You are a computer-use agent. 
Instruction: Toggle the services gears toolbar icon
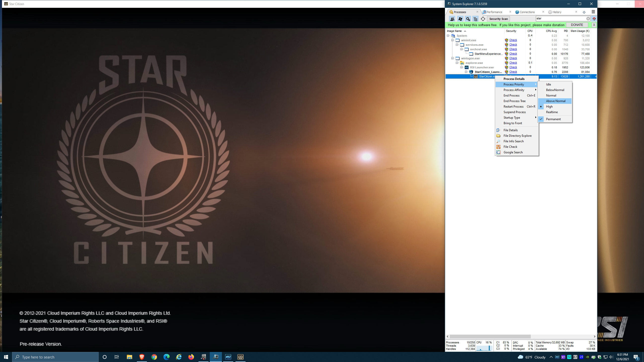click(468, 19)
